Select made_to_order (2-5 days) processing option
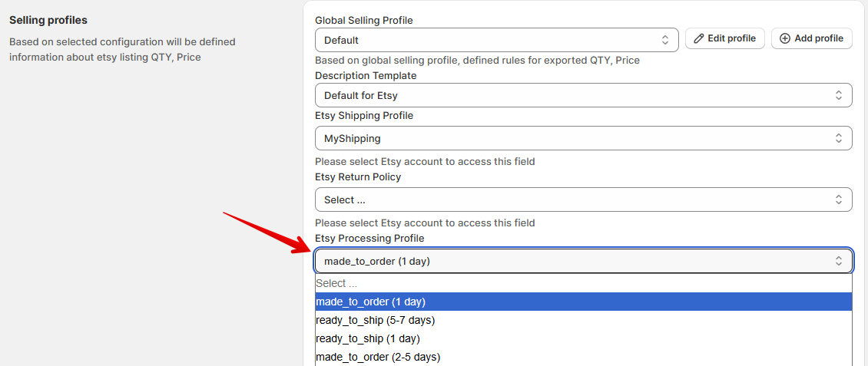 (377, 357)
